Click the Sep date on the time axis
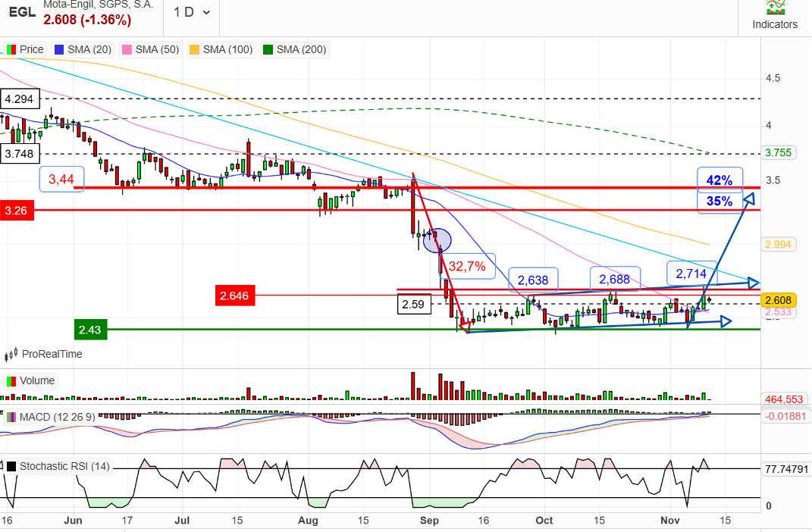Image resolution: width=812 pixels, height=532 pixels. click(x=429, y=520)
